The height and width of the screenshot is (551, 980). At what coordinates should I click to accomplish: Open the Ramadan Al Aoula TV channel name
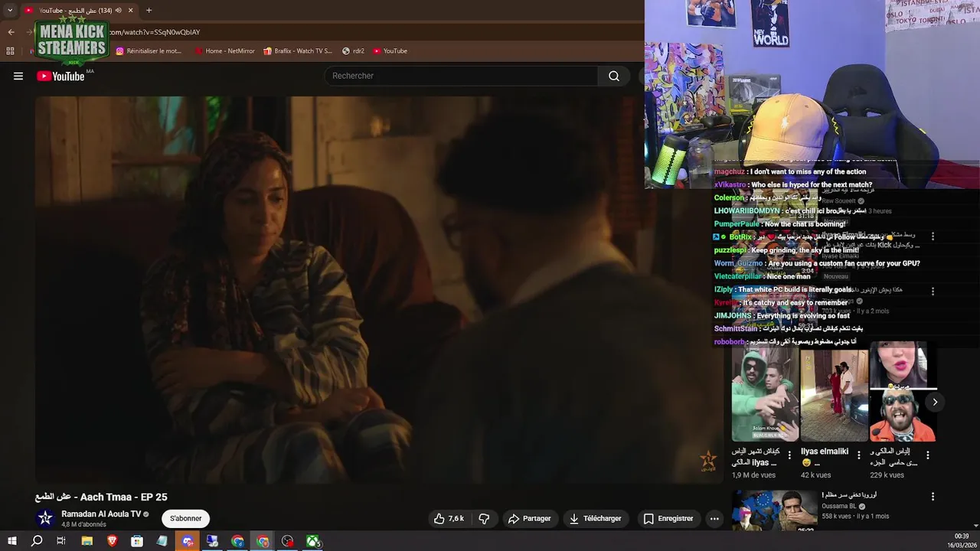click(x=101, y=514)
